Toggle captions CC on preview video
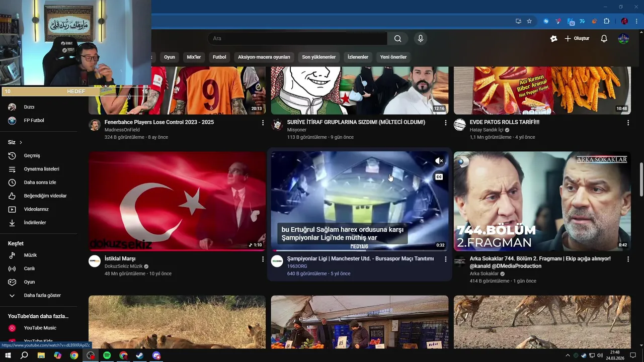 coord(439,177)
